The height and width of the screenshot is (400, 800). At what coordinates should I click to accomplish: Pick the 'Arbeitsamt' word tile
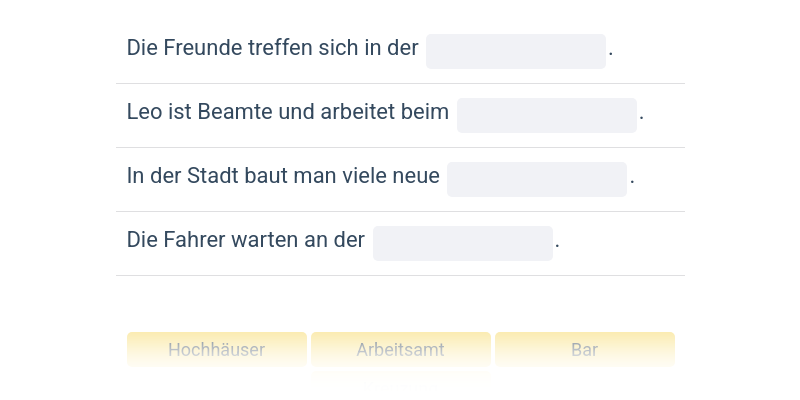pyautogui.click(x=400, y=350)
